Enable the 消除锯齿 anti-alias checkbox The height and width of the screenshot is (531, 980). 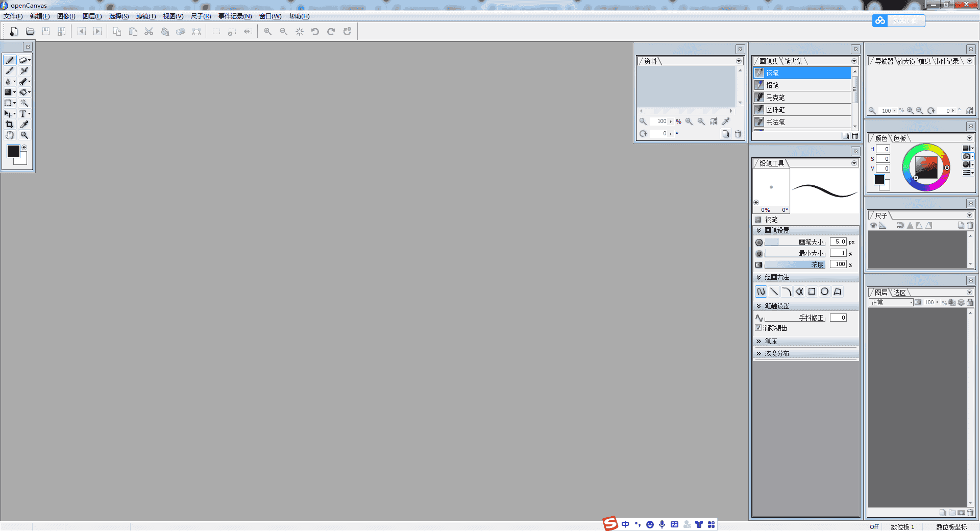758,328
